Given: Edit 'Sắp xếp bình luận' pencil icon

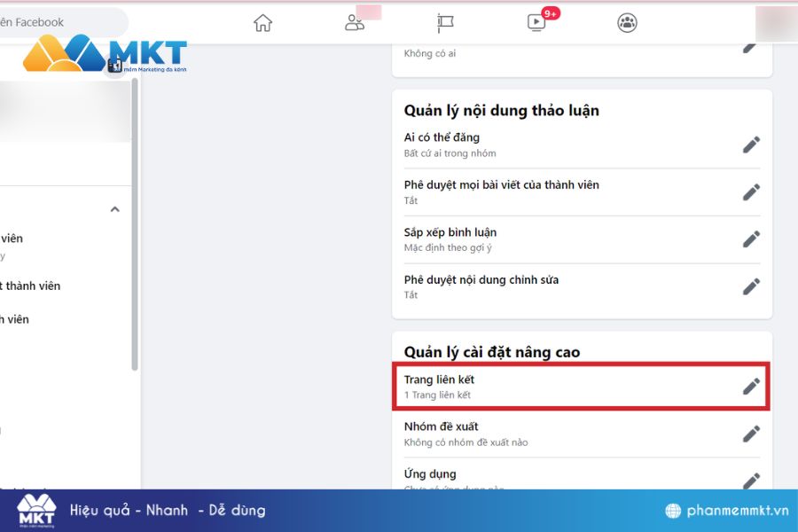Looking at the screenshot, I should [751, 239].
